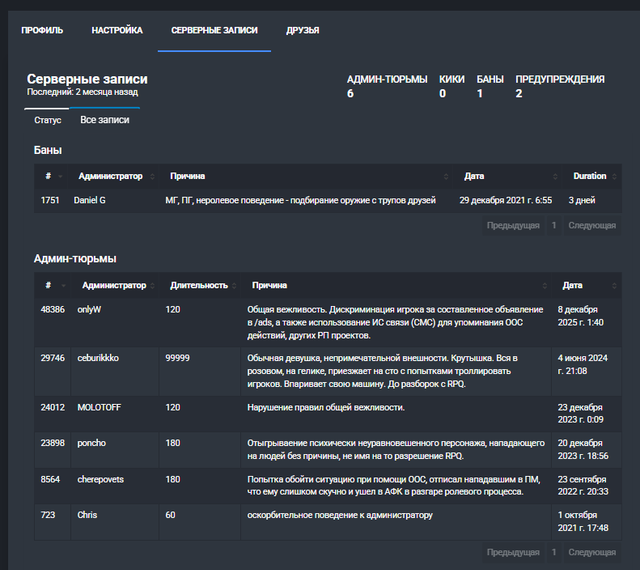Click administrator onlyW
The height and width of the screenshot is (570, 640).
point(89,309)
